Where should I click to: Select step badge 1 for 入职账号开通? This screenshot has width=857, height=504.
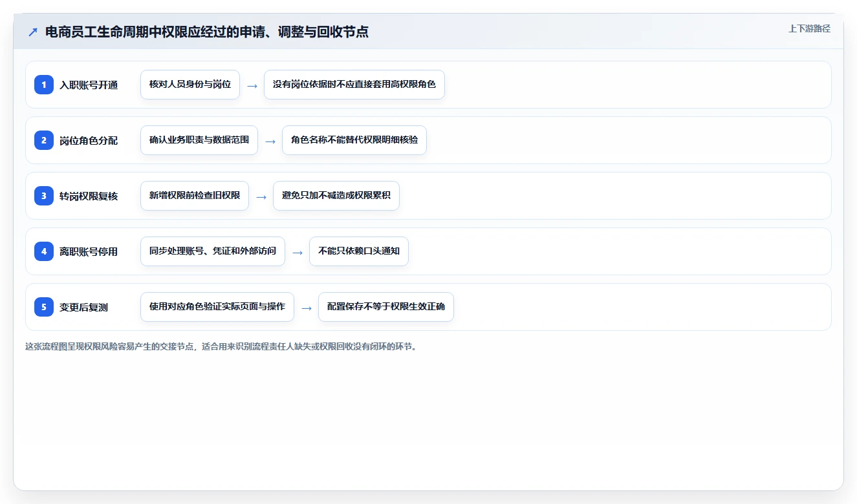[x=44, y=85]
